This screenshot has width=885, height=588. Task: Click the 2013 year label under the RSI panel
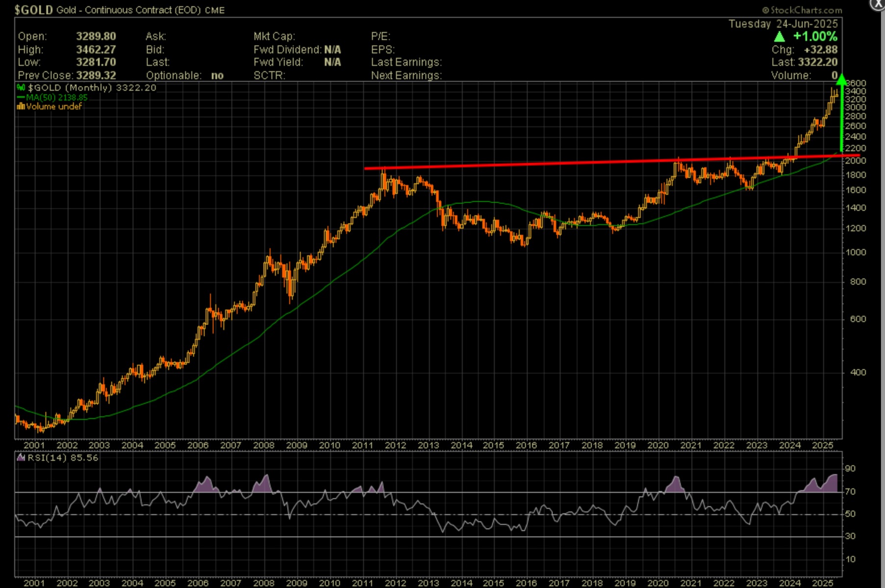428,583
